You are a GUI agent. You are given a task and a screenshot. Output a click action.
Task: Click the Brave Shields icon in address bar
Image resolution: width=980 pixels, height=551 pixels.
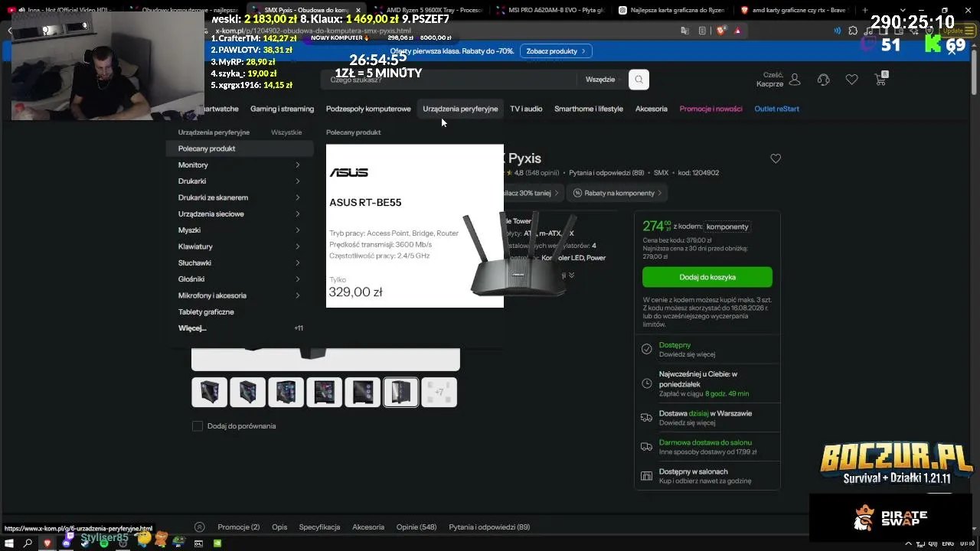click(720, 31)
